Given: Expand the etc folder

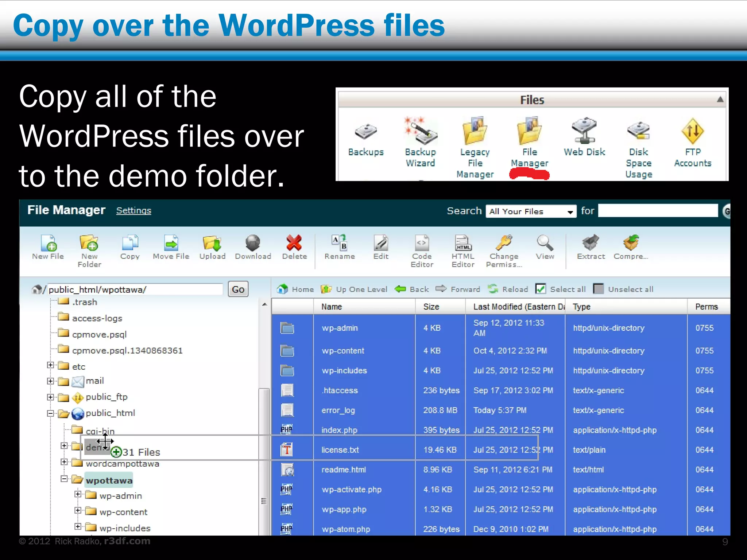Looking at the screenshot, I should (x=50, y=365).
